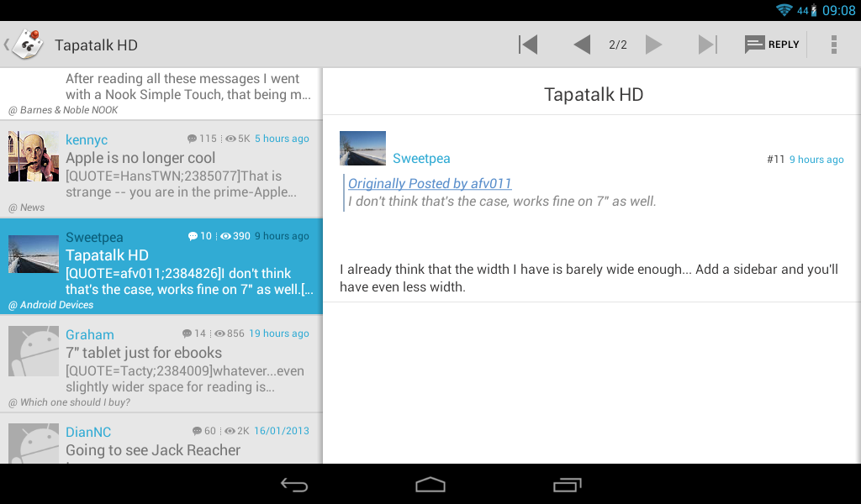The height and width of the screenshot is (504, 861).
Task: Tap the Android recent apps button
Action: [568, 484]
